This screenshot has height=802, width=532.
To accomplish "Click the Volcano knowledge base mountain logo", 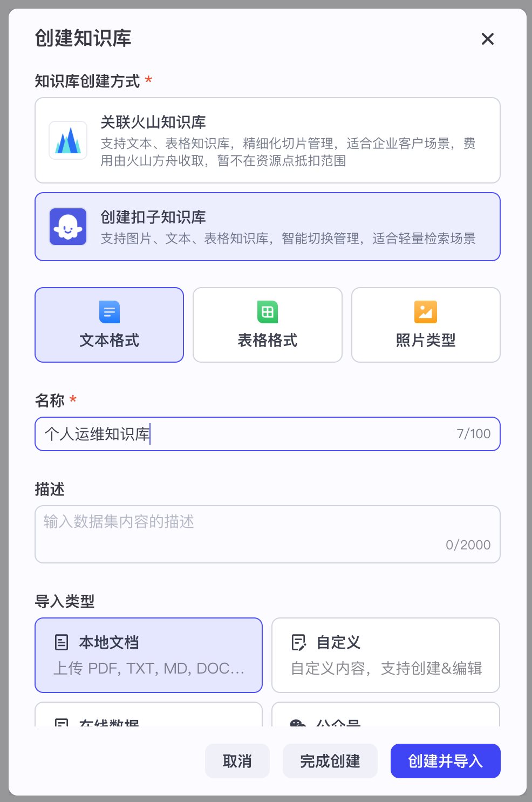I will [x=68, y=140].
